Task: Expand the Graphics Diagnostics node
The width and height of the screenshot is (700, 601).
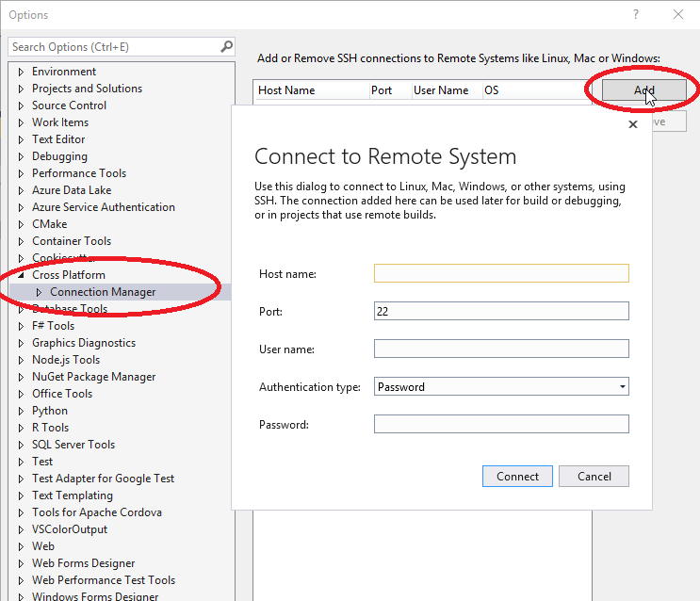Action: [x=21, y=344]
